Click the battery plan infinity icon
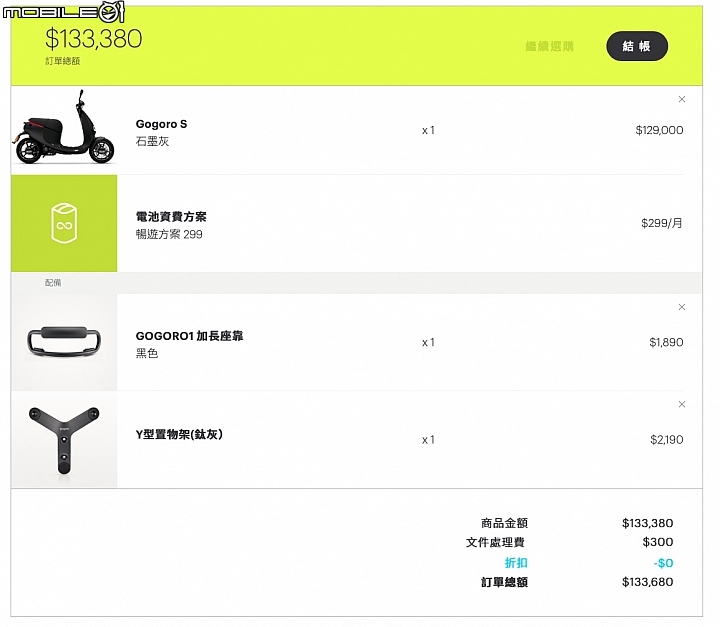The width and height of the screenshot is (720, 627). [64, 223]
